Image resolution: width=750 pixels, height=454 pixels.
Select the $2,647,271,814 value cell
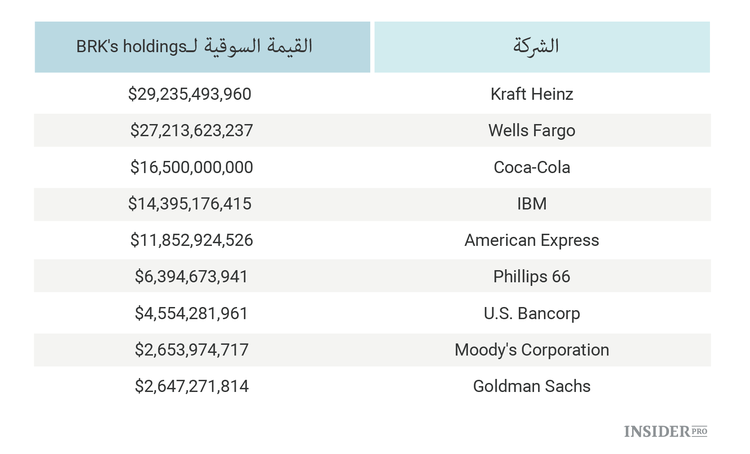coord(191,386)
